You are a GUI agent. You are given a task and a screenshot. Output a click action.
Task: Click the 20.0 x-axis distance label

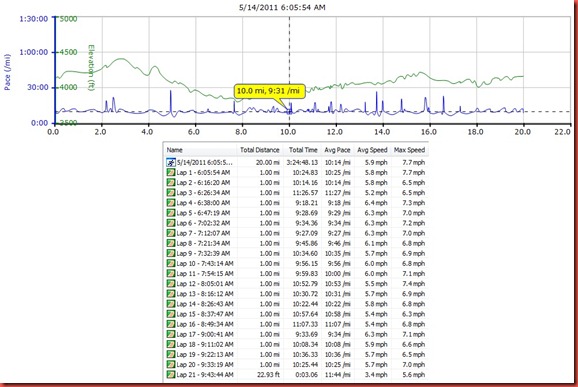tap(523, 132)
